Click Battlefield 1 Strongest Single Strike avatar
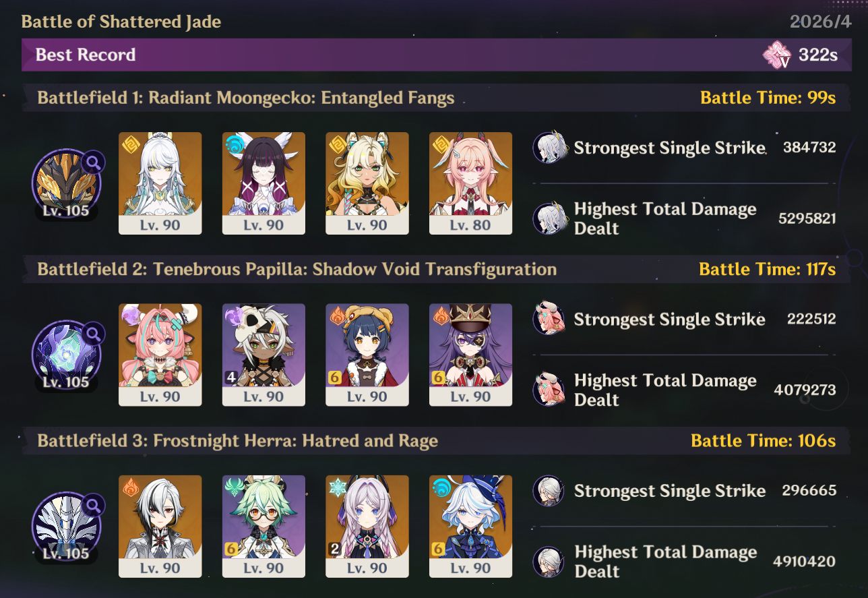Image resolution: width=868 pixels, height=598 pixels. click(550, 148)
